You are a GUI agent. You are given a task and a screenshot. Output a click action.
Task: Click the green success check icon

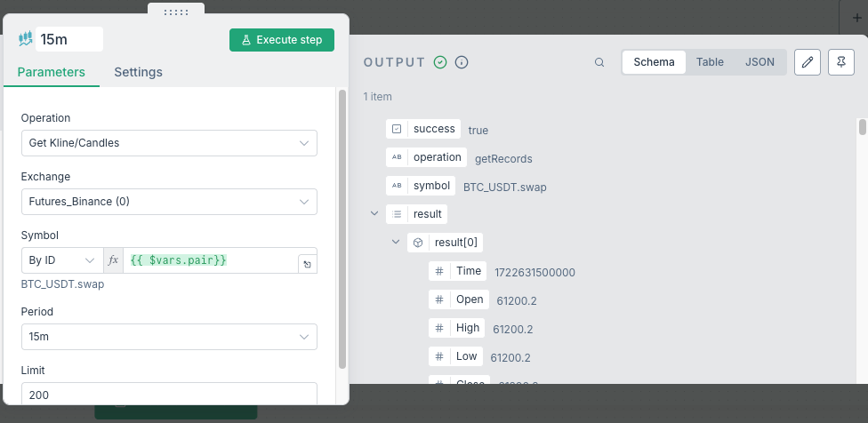[x=440, y=62]
